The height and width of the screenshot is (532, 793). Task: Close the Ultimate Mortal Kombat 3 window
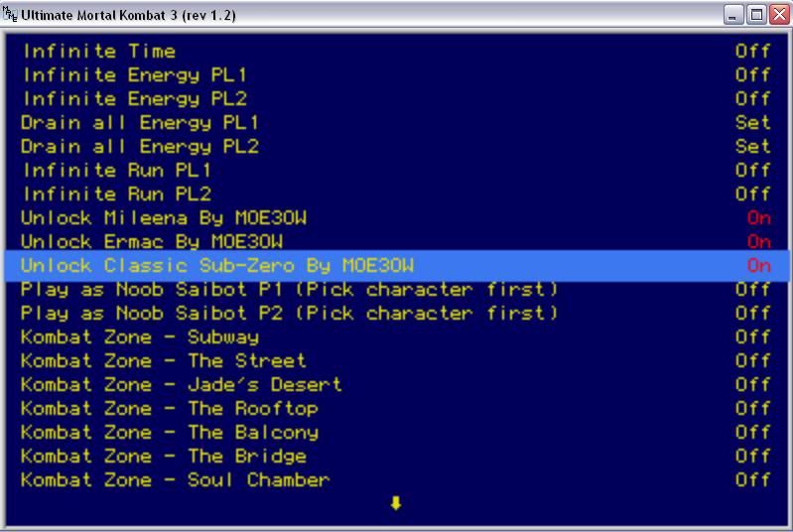pos(780,15)
